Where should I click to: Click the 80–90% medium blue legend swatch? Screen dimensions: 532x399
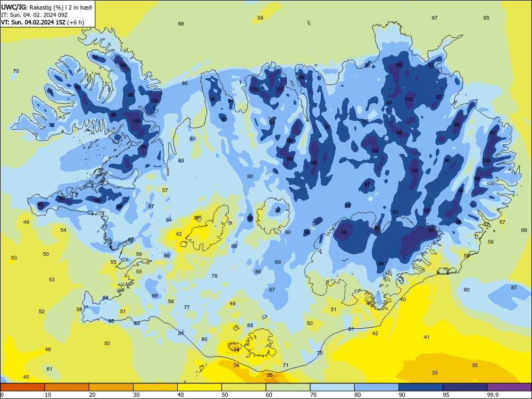[x=377, y=387]
